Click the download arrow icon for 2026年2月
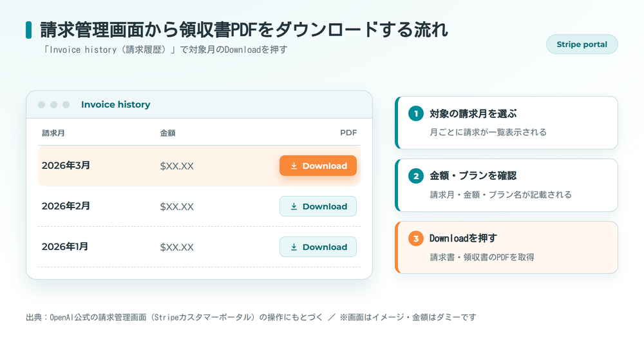This screenshot has width=644, height=337. click(x=294, y=206)
